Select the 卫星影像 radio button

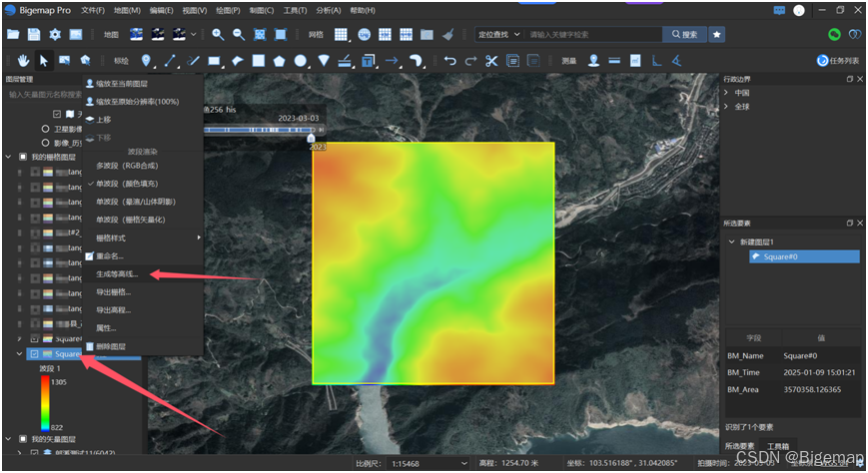pyautogui.click(x=45, y=129)
